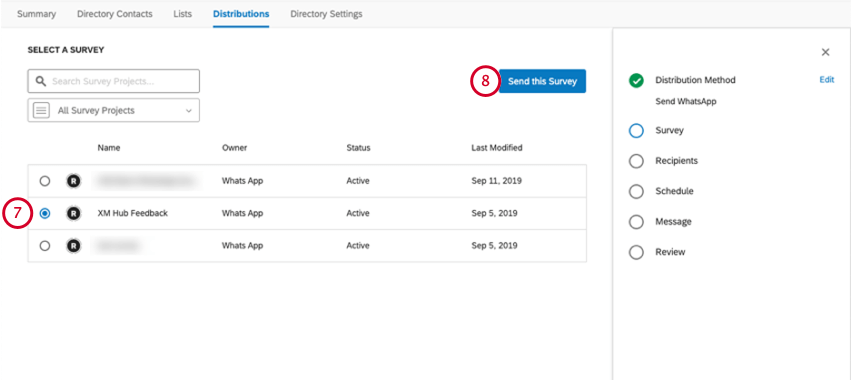Close the distribution side panel

tap(825, 52)
